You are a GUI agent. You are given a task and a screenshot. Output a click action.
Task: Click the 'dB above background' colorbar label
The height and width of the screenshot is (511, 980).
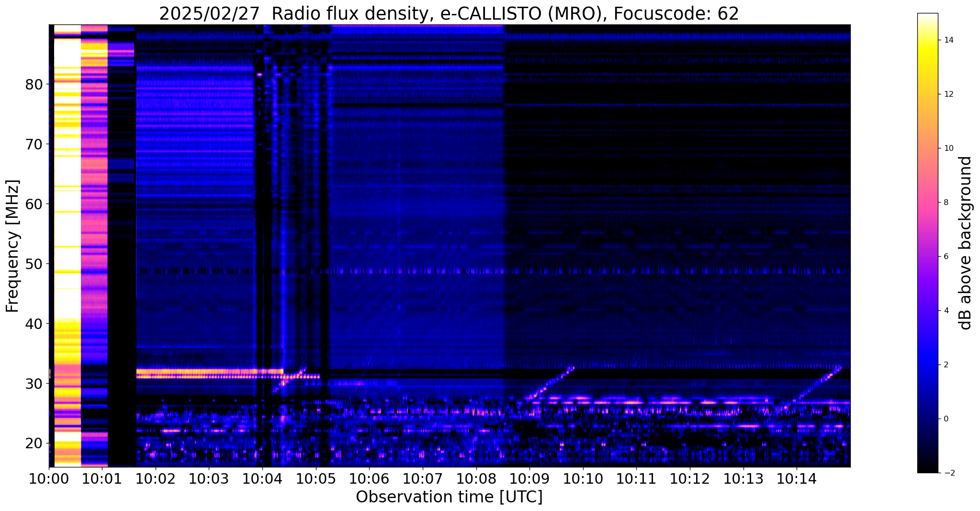pyautogui.click(x=966, y=243)
